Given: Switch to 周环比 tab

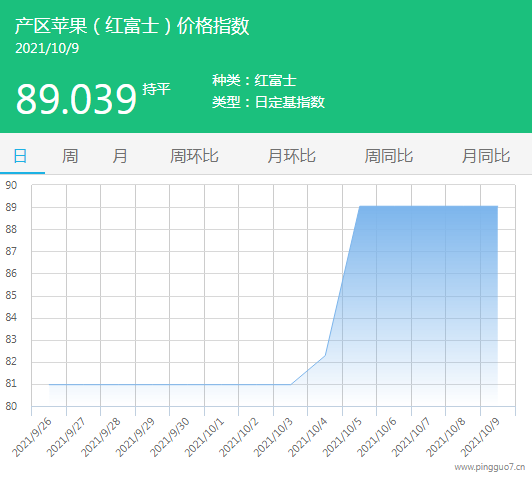Looking at the screenshot, I should [194, 156].
